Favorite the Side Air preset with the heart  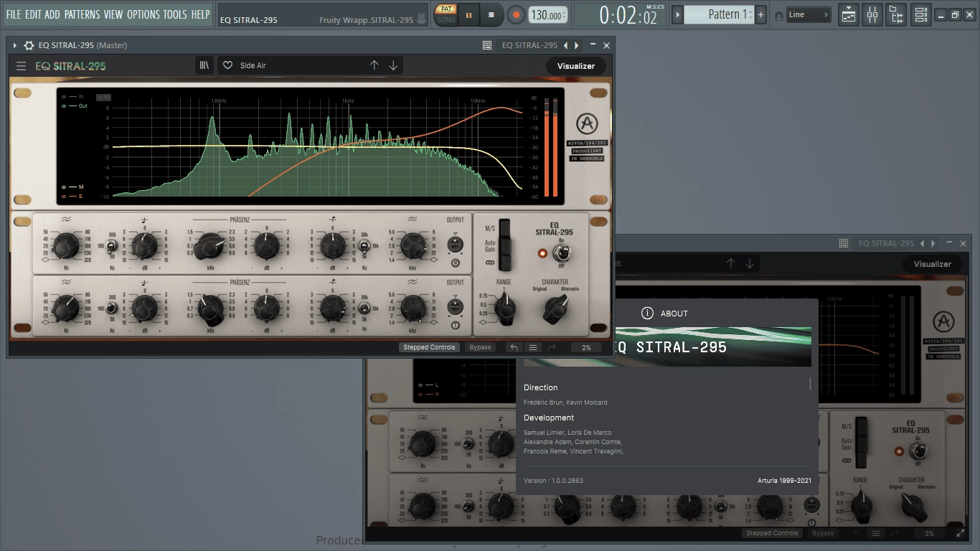coord(227,65)
